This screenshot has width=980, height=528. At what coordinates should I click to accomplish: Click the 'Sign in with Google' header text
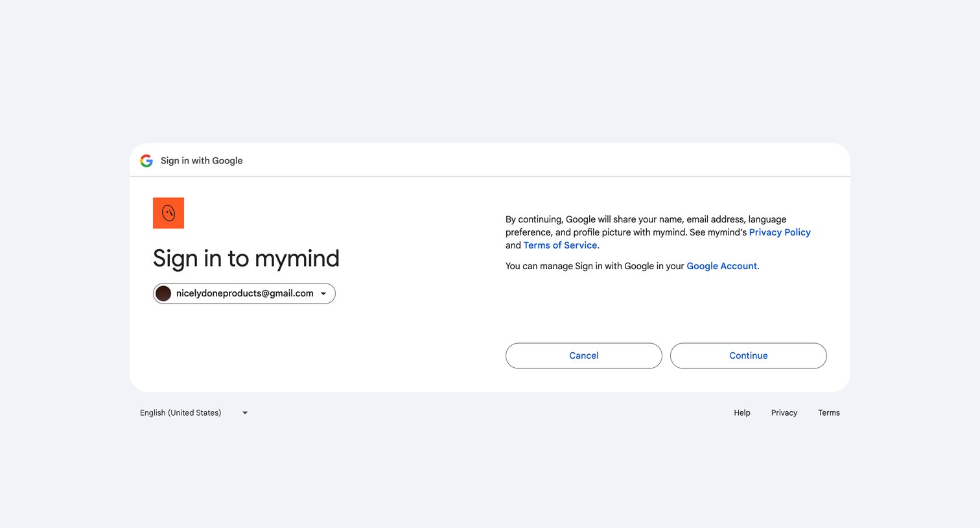coord(202,161)
